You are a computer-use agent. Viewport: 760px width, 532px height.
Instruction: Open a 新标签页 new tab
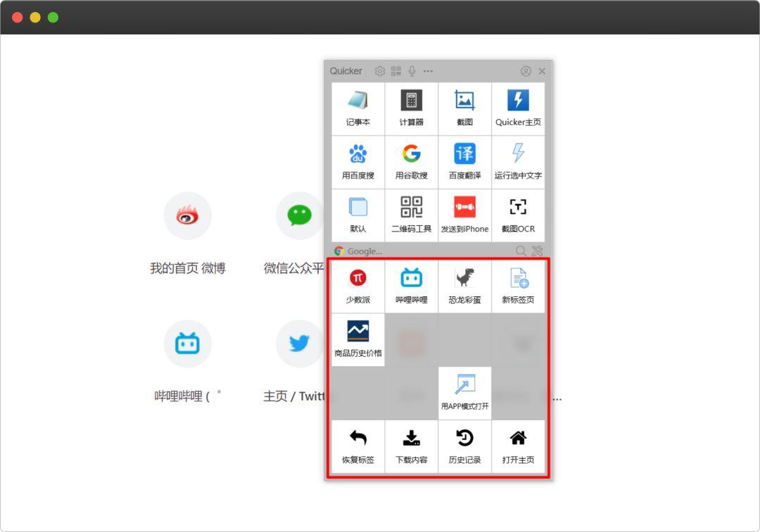[518, 286]
